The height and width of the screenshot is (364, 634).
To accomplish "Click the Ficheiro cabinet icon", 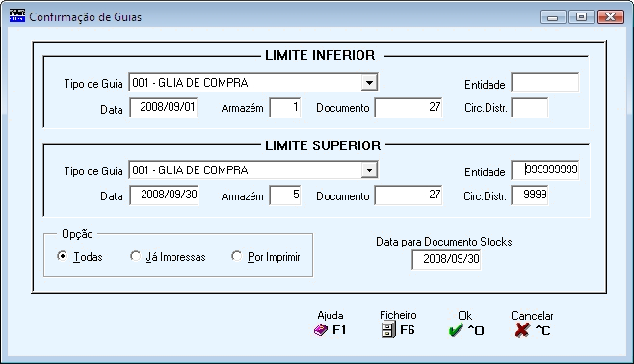I will (x=388, y=329).
